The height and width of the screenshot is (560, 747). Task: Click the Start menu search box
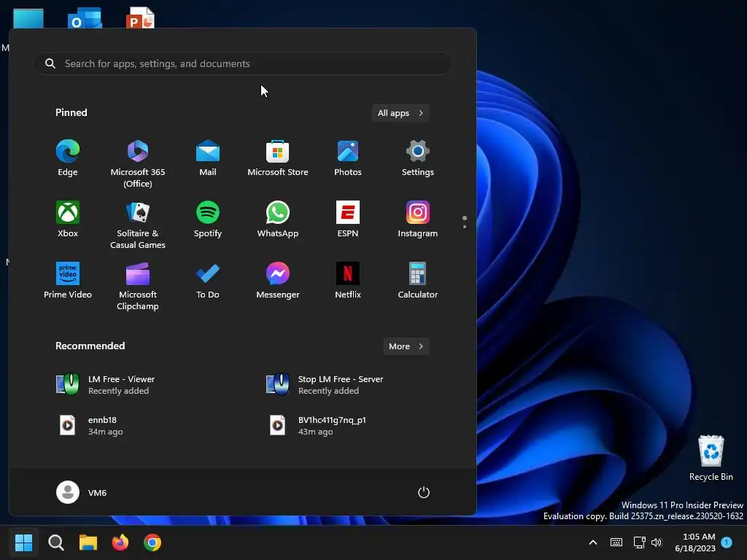tap(242, 63)
